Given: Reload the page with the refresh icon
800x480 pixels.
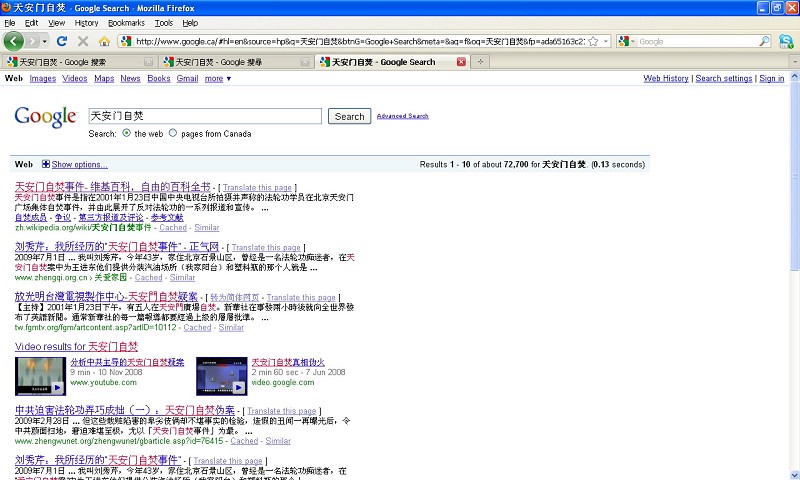Looking at the screenshot, I should (x=62, y=41).
